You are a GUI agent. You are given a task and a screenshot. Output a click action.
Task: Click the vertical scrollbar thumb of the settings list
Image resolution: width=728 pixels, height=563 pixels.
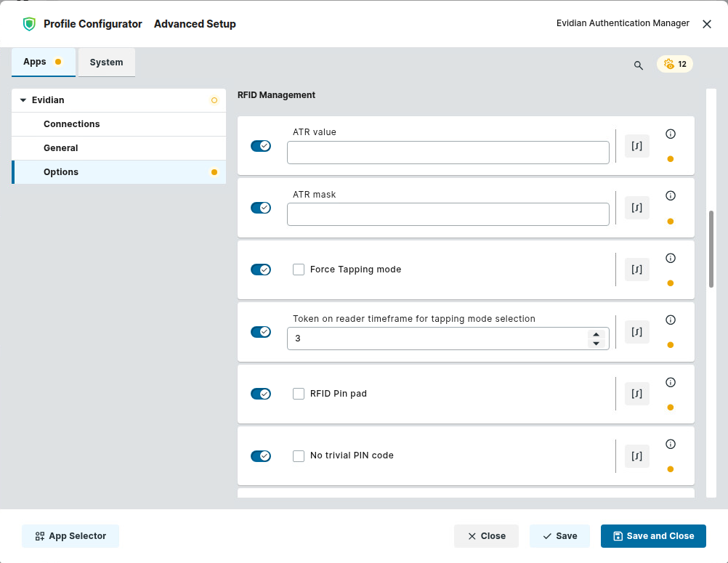[x=711, y=249]
